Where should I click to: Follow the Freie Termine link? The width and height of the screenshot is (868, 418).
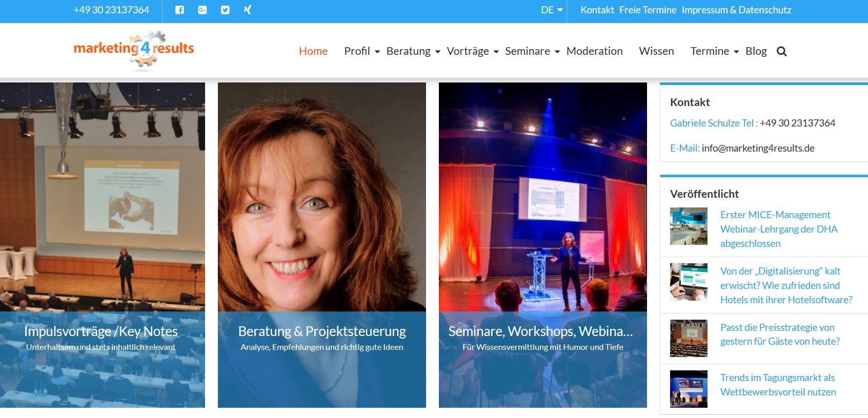[x=648, y=10]
